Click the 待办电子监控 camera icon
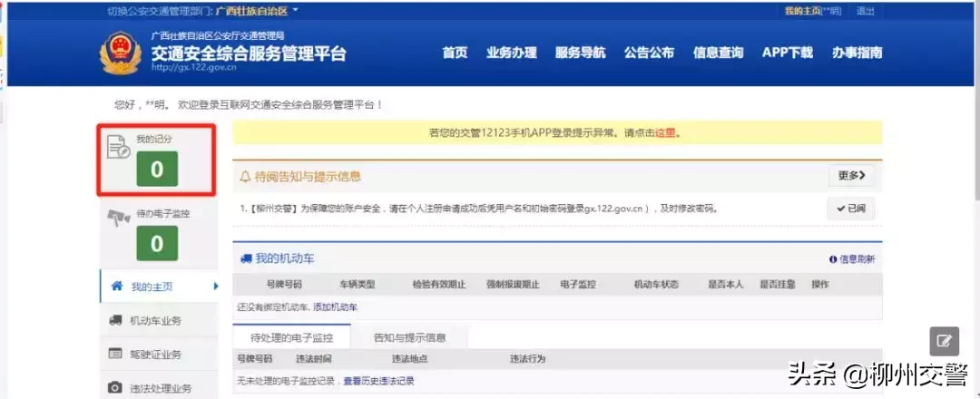This screenshot has width=980, height=399. click(118, 218)
